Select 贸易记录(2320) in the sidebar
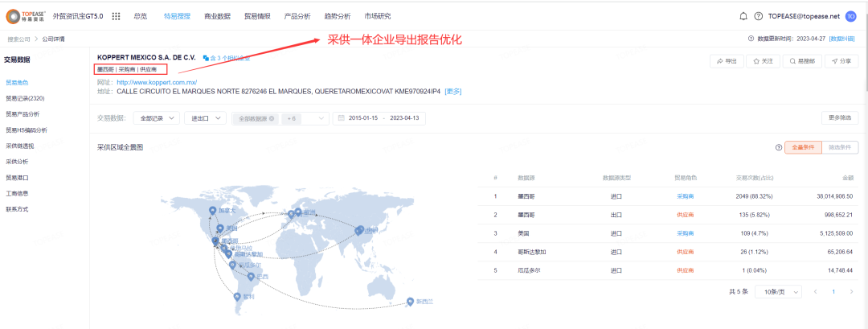 25,99
